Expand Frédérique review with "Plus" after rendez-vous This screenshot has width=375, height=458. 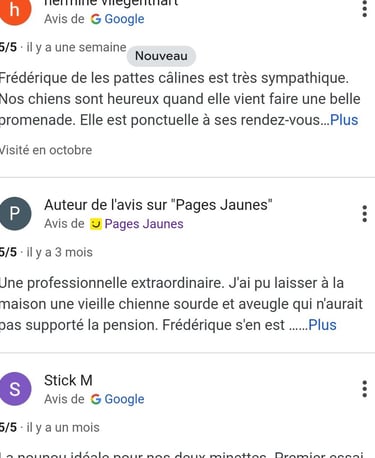pyautogui.click(x=344, y=120)
